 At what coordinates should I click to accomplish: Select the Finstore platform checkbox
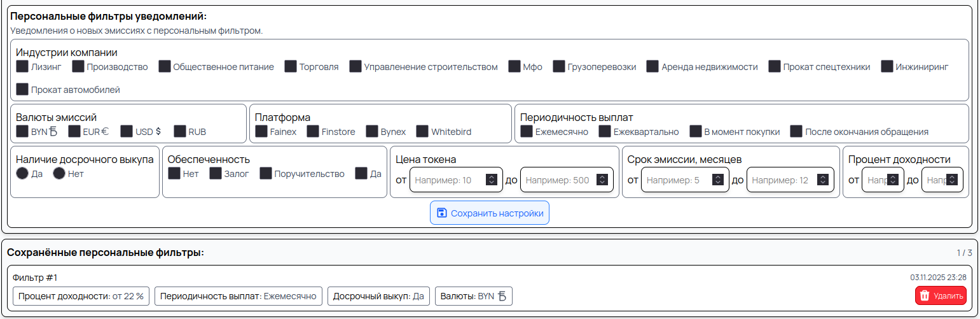pyautogui.click(x=313, y=132)
